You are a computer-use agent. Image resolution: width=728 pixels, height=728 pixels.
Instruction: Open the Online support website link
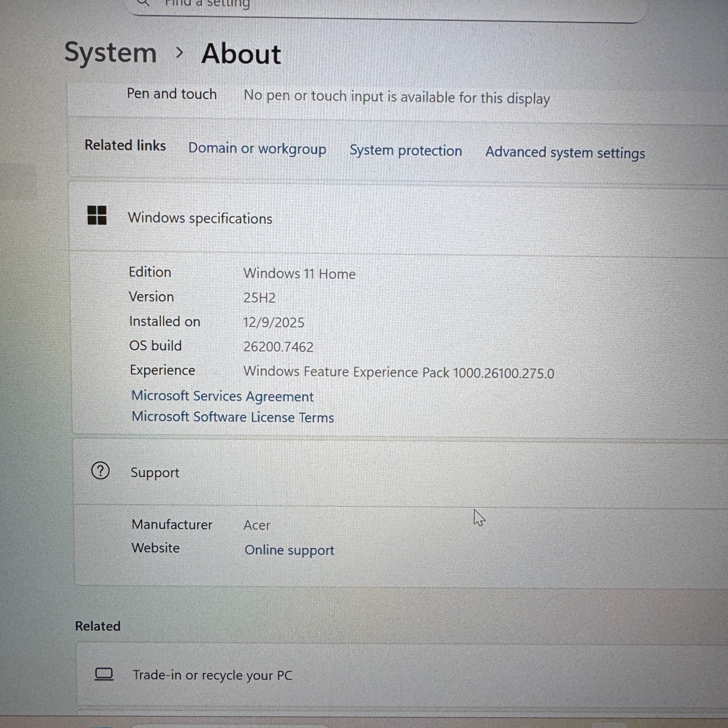point(289,550)
